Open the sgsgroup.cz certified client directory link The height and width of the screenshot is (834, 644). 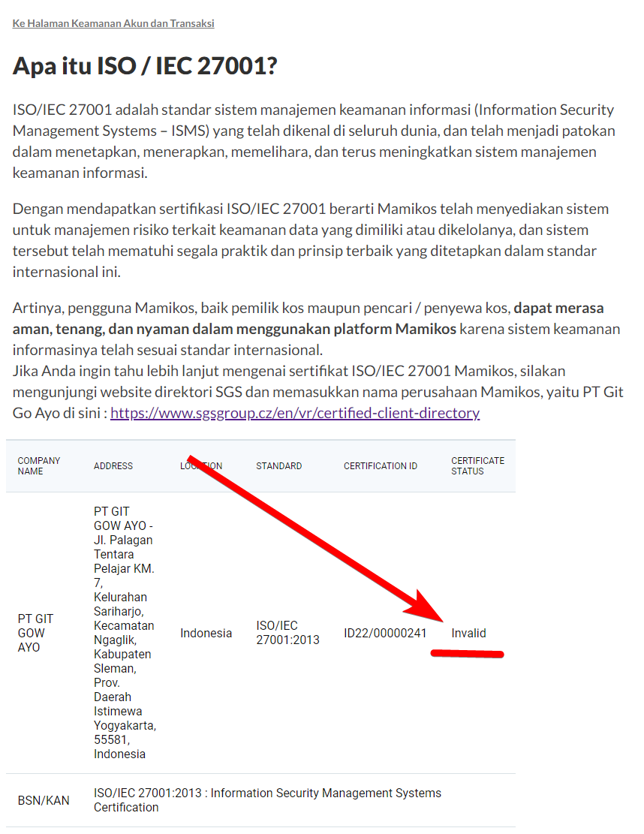(x=295, y=413)
